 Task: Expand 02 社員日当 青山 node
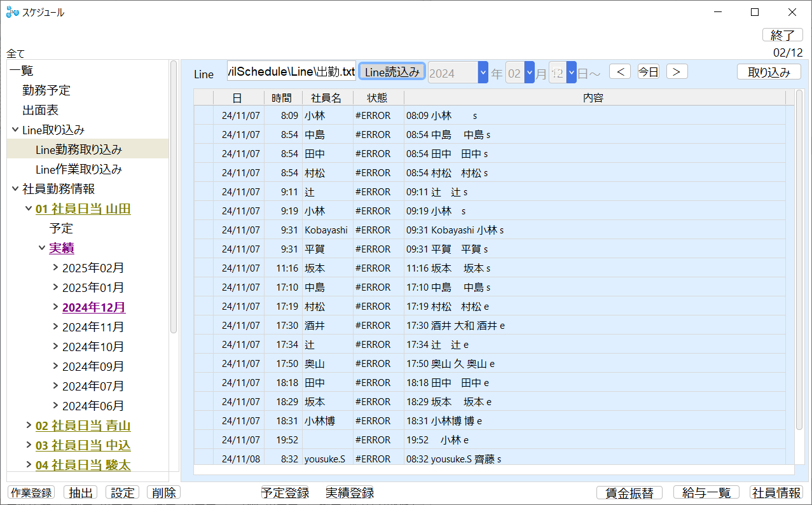pyautogui.click(x=29, y=425)
